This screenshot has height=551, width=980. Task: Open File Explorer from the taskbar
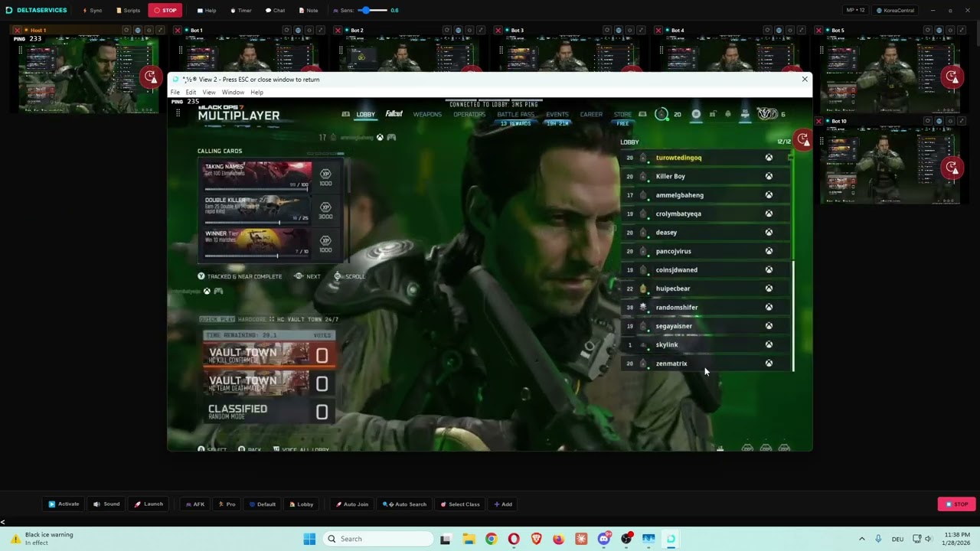pos(469,539)
